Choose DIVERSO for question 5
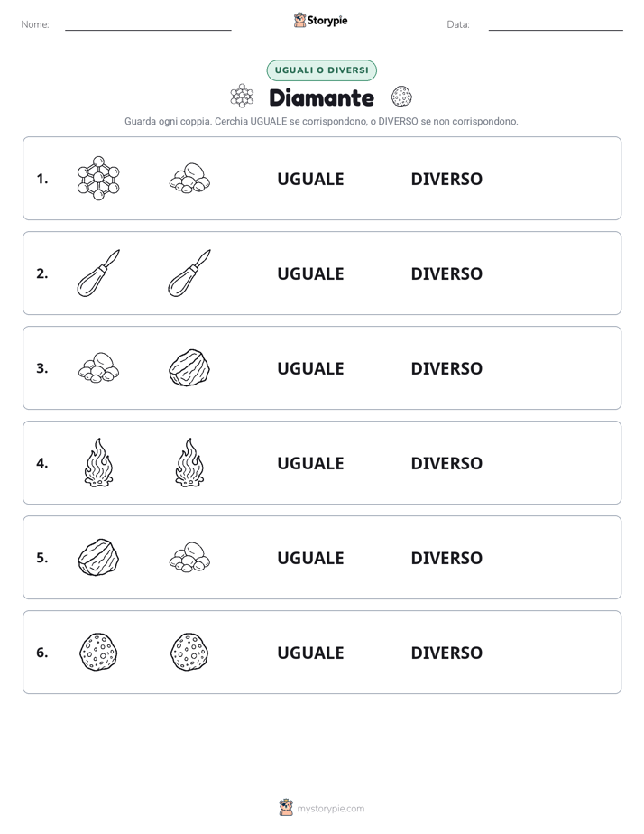 pos(446,558)
